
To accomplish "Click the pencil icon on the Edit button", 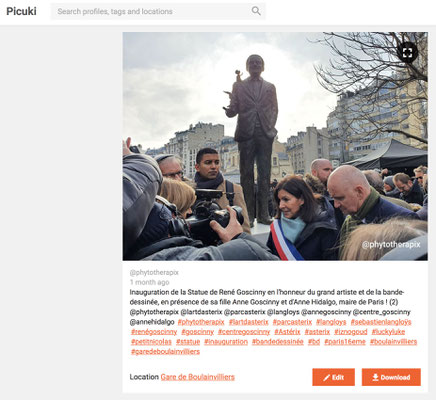I will pos(327,377).
